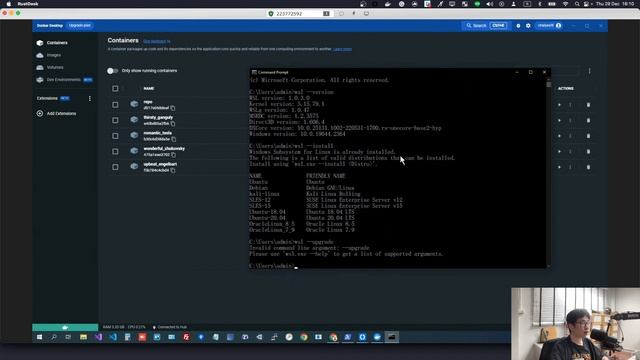
Task: Copy the thirsty_ganguly container ID
Action: coord(173,124)
